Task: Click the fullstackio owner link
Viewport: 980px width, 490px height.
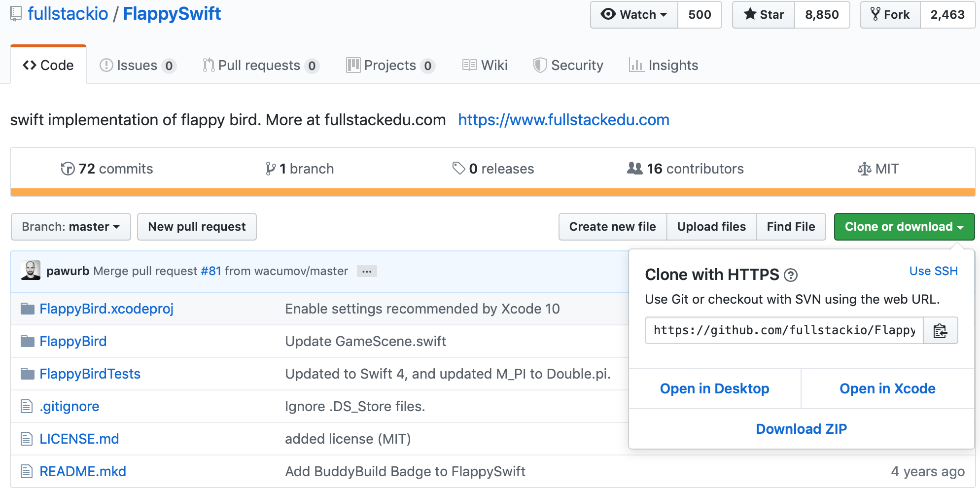Action: [68, 14]
